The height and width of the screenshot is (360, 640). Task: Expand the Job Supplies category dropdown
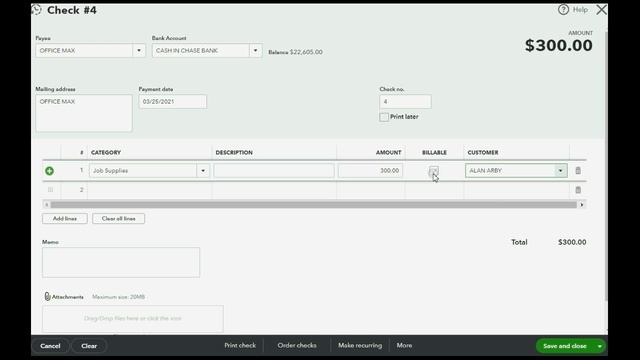tap(203, 171)
